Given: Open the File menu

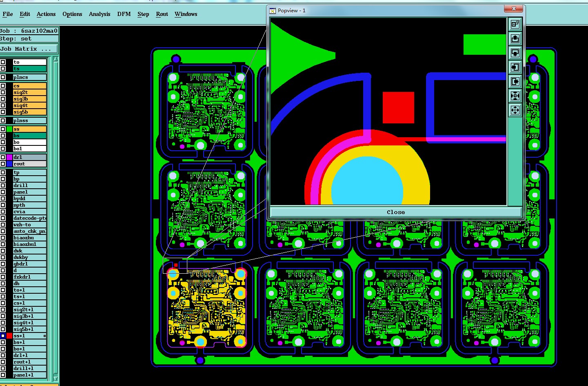Looking at the screenshot, I should coord(8,14).
